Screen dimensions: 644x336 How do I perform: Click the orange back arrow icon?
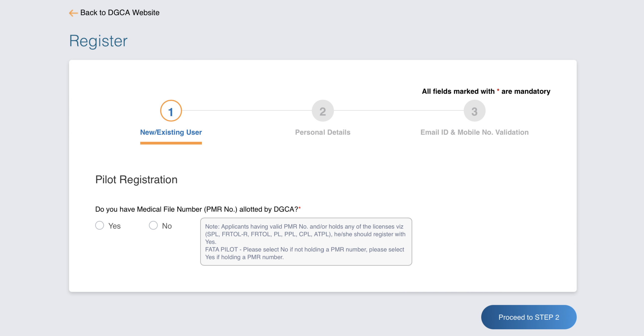pyautogui.click(x=73, y=13)
